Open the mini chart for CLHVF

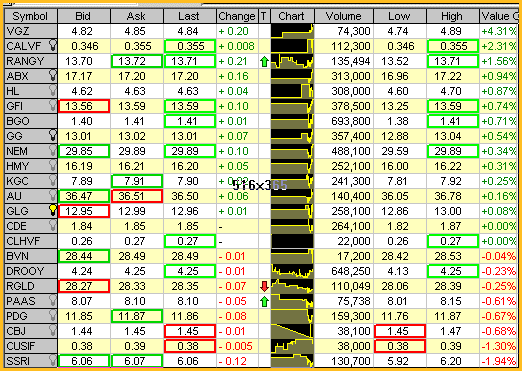(292, 241)
